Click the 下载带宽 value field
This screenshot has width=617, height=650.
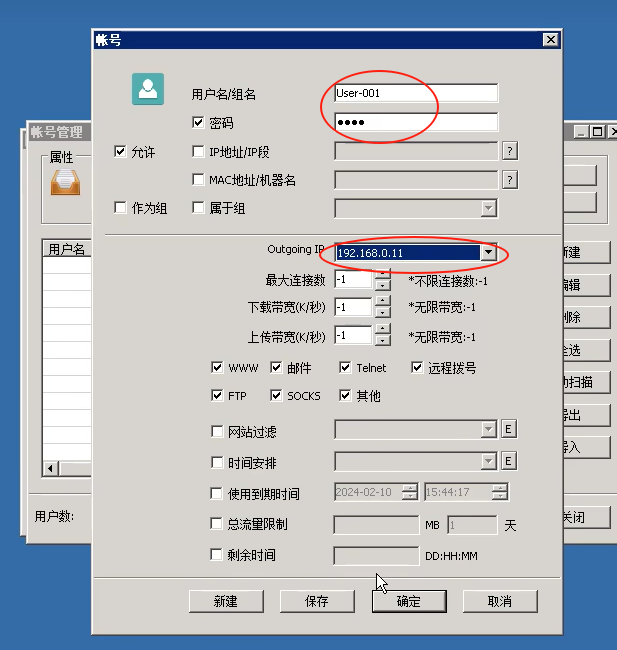click(x=353, y=307)
